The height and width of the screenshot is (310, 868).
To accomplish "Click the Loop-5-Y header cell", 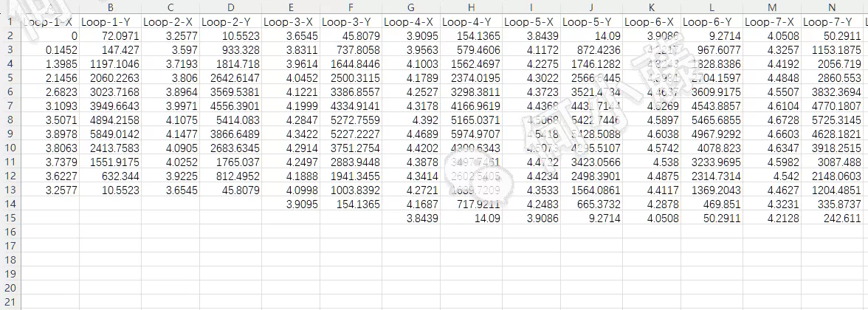I will (x=591, y=21).
